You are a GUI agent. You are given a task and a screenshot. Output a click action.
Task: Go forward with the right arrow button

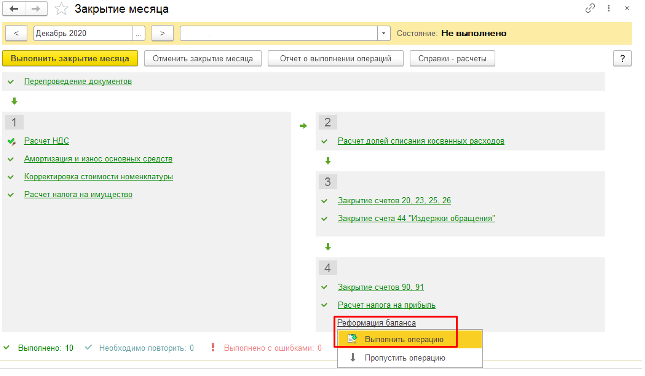[x=36, y=9]
